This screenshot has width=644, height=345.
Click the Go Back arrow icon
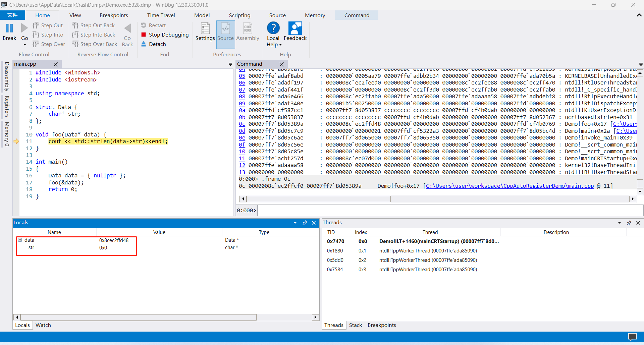click(127, 29)
